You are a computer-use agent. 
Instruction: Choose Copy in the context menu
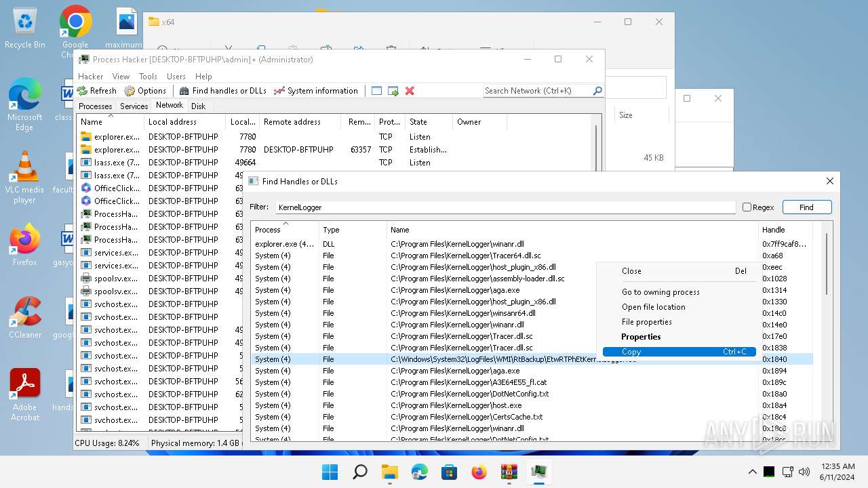tap(679, 352)
